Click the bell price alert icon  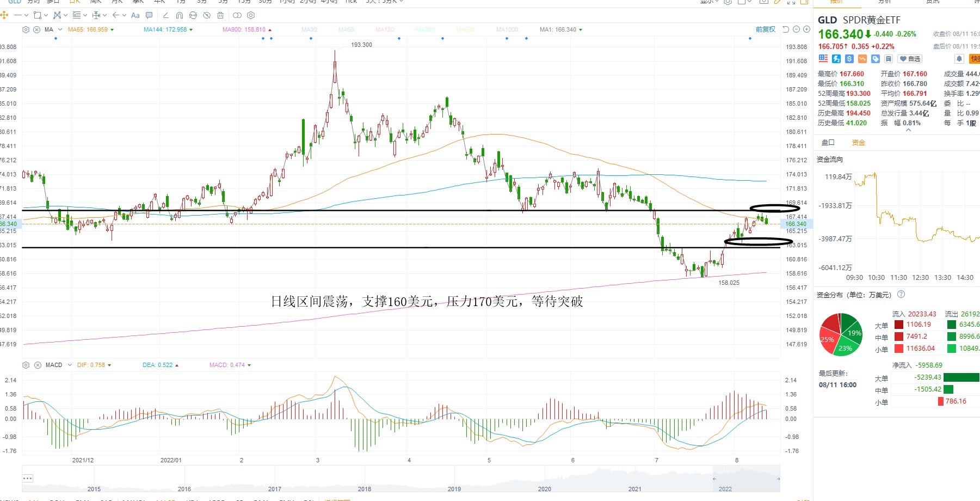959,59
